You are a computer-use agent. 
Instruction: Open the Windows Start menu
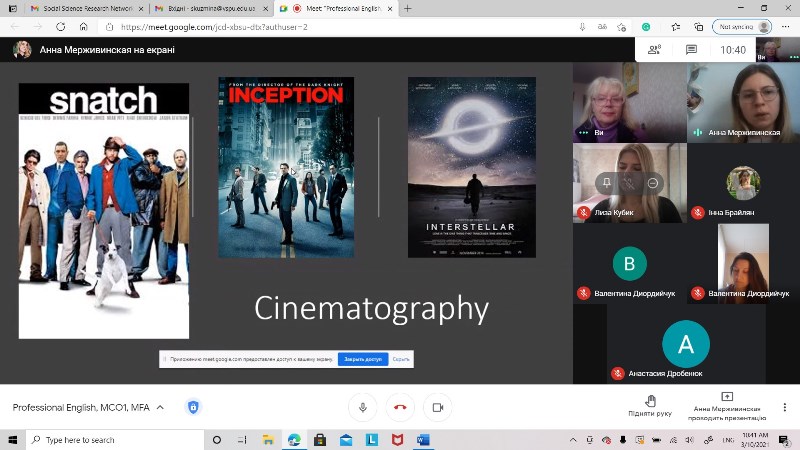(x=13, y=440)
